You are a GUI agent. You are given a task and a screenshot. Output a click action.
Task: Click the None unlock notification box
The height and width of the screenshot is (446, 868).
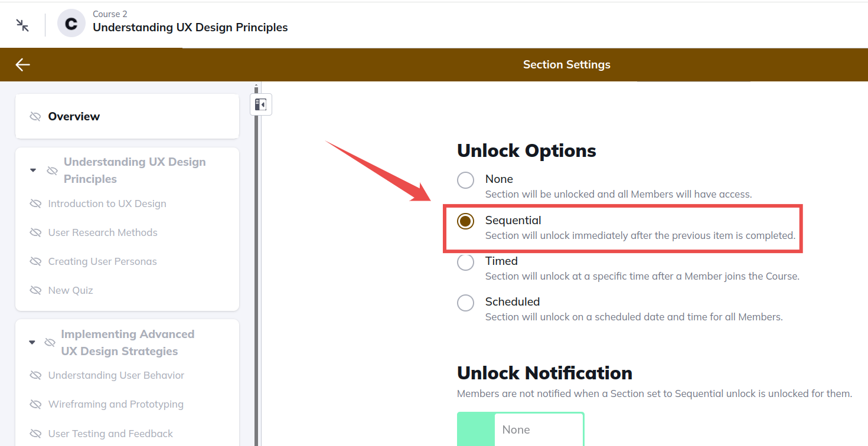pos(521,429)
